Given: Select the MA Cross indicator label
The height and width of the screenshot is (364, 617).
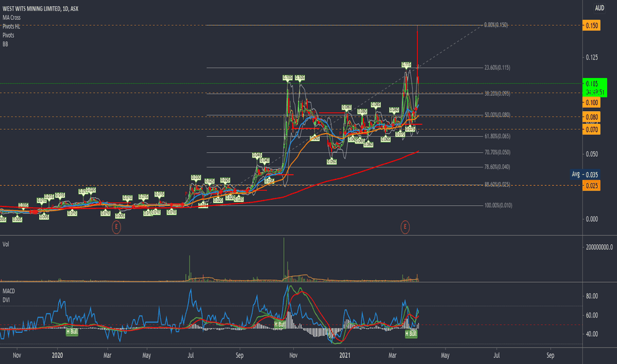Looking at the screenshot, I should click(x=11, y=17).
